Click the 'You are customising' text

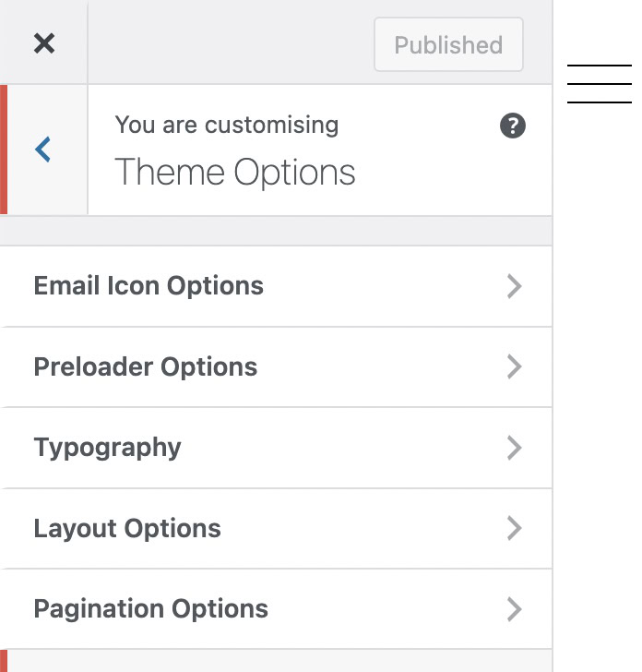(227, 125)
